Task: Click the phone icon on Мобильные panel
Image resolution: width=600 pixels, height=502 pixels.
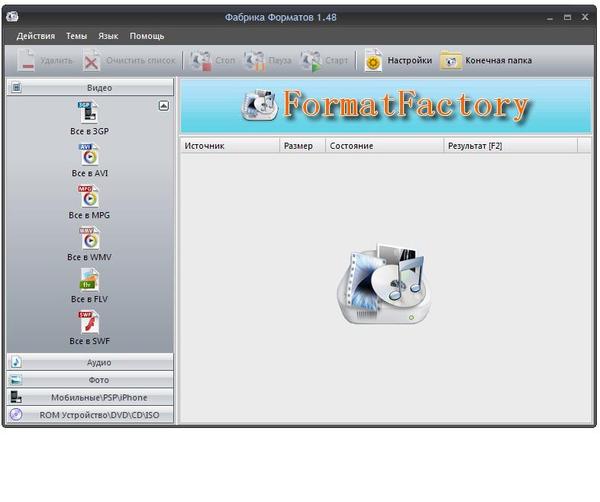Action: coord(16,397)
